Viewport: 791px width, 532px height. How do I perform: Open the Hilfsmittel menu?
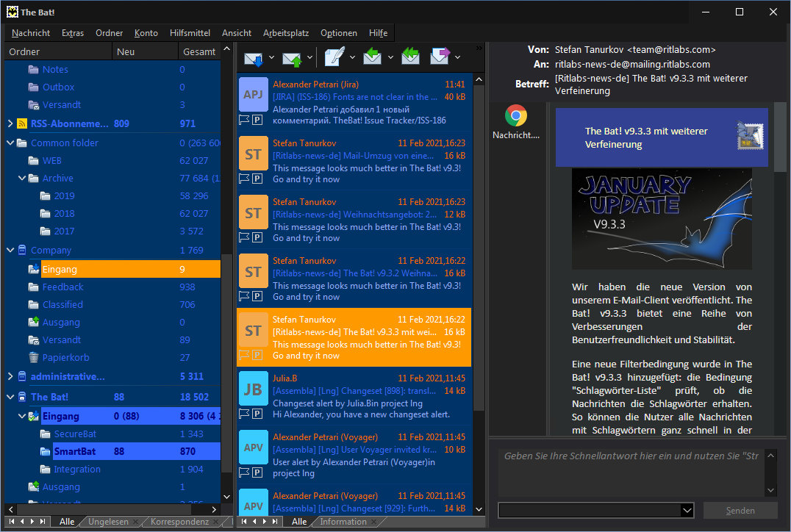point(190,33)
